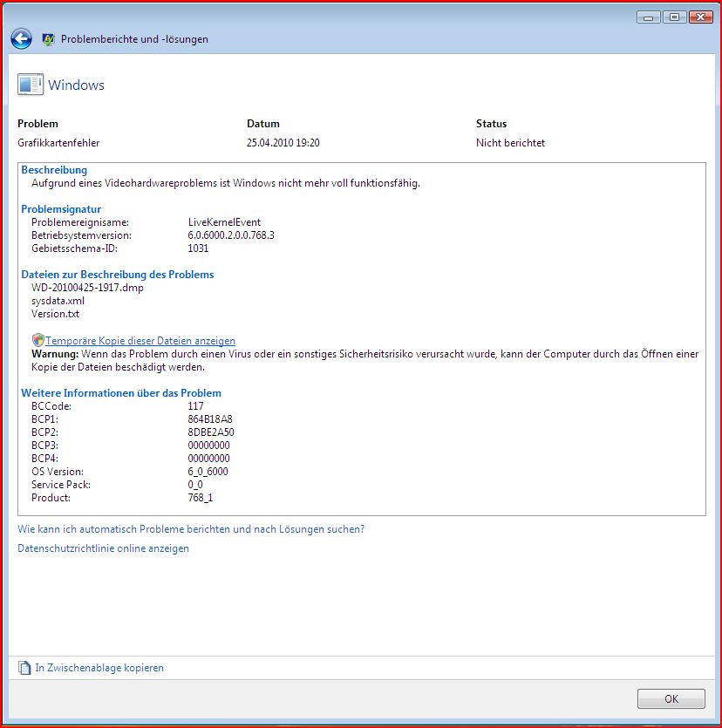Click the Problemberichte und -lösungen title text
This screenshot has height=728, width=722.
point(134,39)
